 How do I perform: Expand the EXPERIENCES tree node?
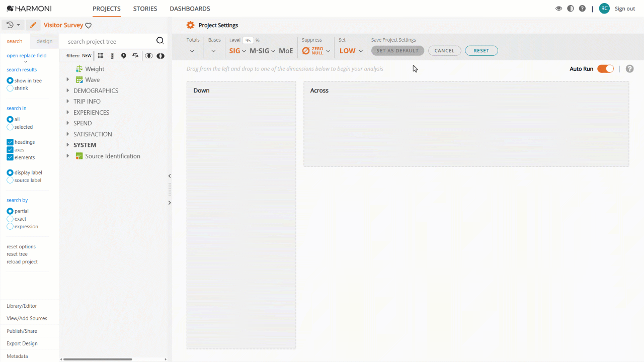(68, 112)
